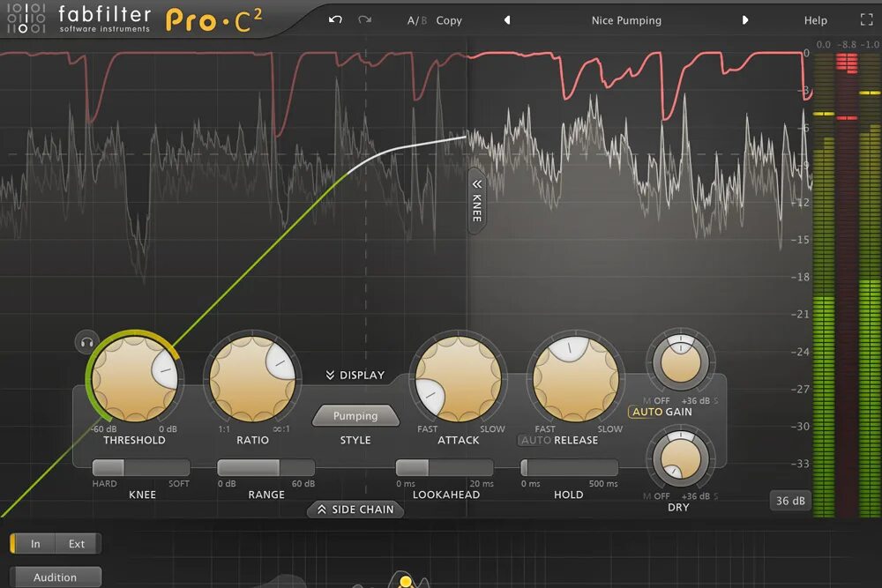882x588 pixels.
Task: Click the STYLE label
Action: [355, 440]
